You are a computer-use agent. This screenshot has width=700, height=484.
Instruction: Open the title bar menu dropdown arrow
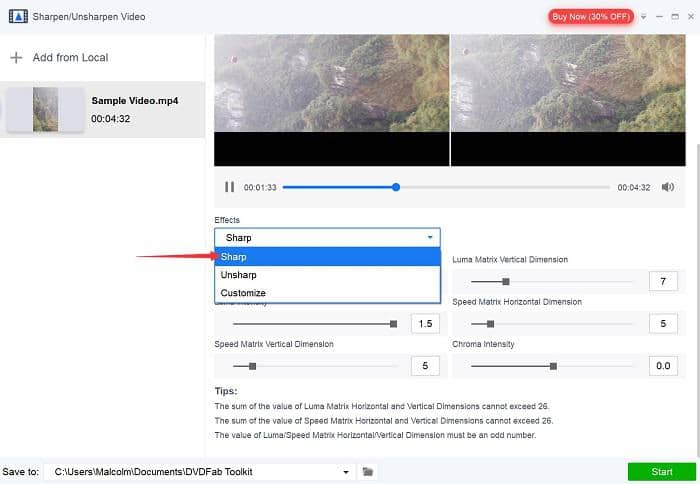click(644, 17)
